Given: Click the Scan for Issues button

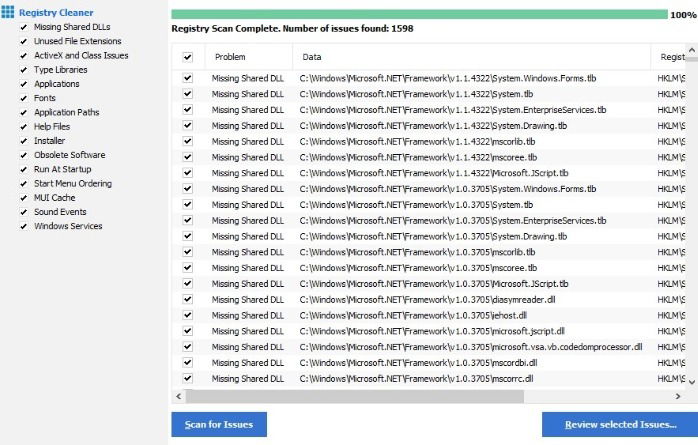Looking at the screenshot, I should pyautogui.click(x=219, y=425).
